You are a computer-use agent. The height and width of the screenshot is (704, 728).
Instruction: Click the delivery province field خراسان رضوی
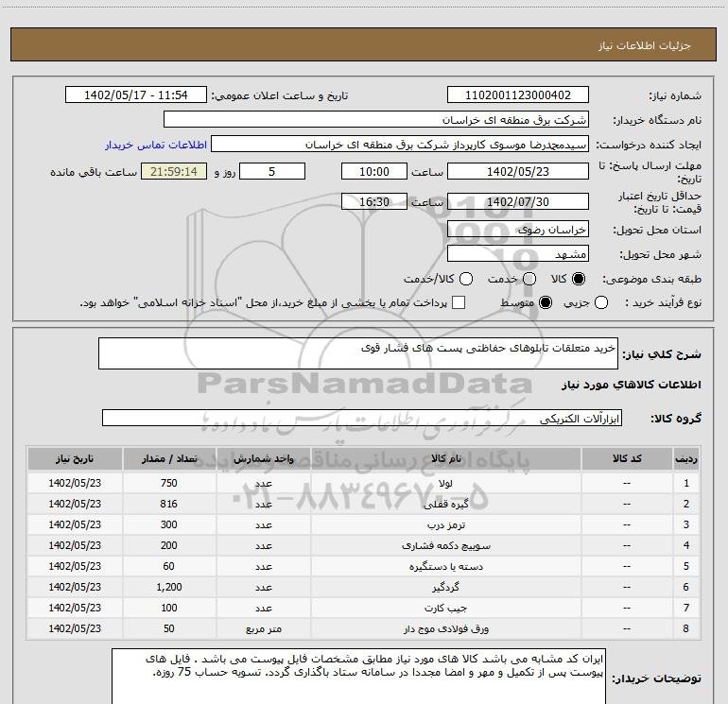518,229
